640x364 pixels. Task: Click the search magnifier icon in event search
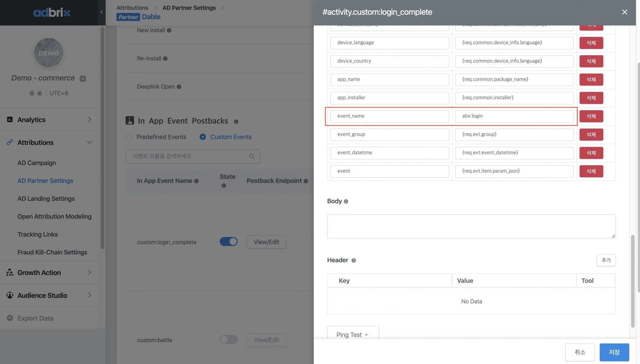click(x=252, y=156)
